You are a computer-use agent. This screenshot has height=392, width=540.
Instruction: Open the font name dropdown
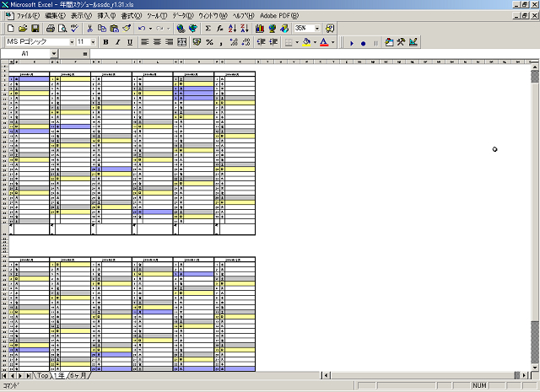tap(72, 42)
